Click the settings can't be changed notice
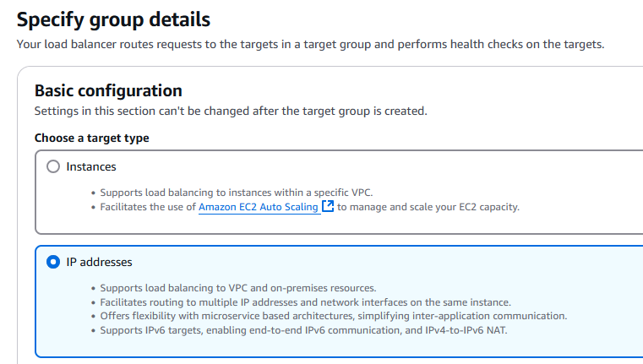This screenshot has width=643, height=364. [x=231, y=111]
